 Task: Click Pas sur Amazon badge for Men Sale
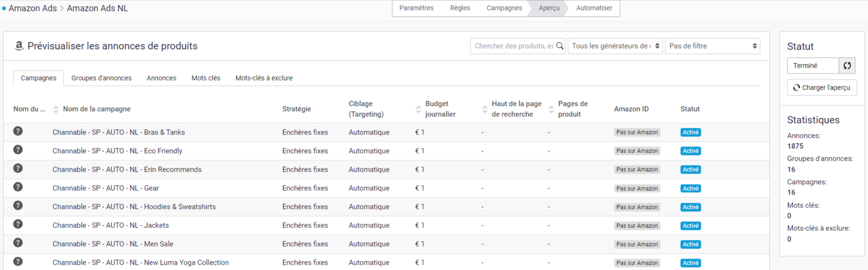point(637,244)
